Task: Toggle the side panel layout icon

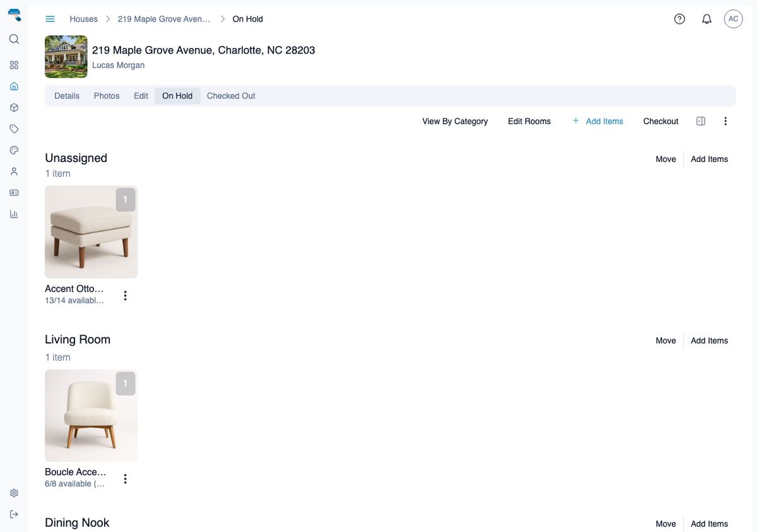Action: click(701, 121)
